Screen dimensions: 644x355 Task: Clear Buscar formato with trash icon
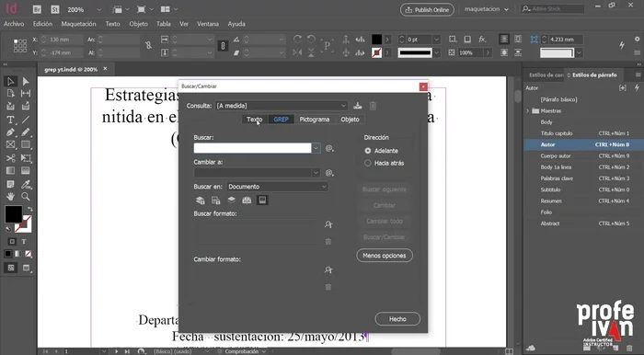point(328,241)
